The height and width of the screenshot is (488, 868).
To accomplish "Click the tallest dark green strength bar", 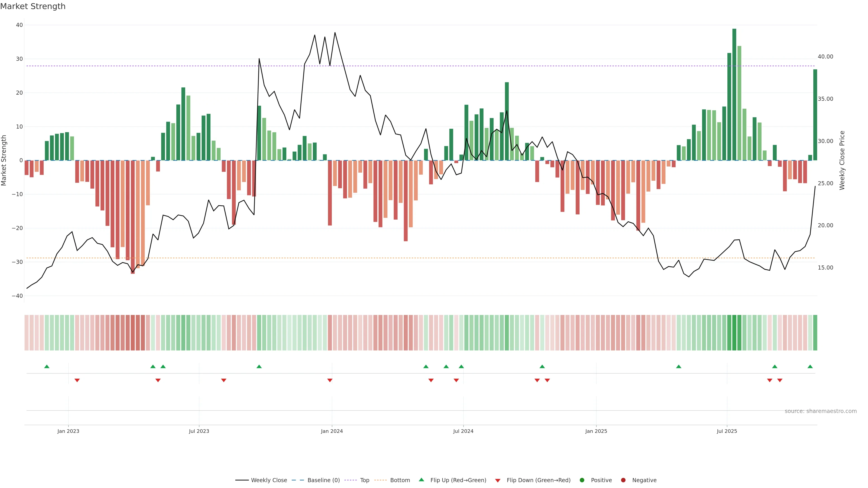I will click(734, 94).
